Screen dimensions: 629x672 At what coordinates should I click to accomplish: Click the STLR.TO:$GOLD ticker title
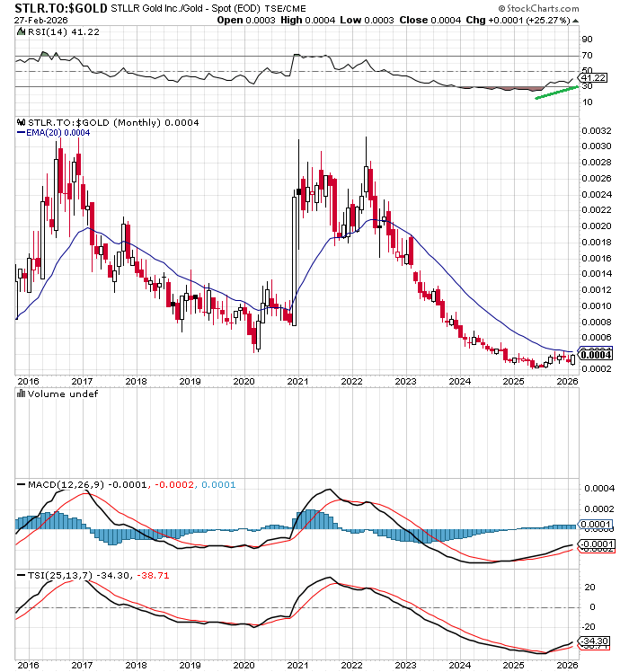61,8
